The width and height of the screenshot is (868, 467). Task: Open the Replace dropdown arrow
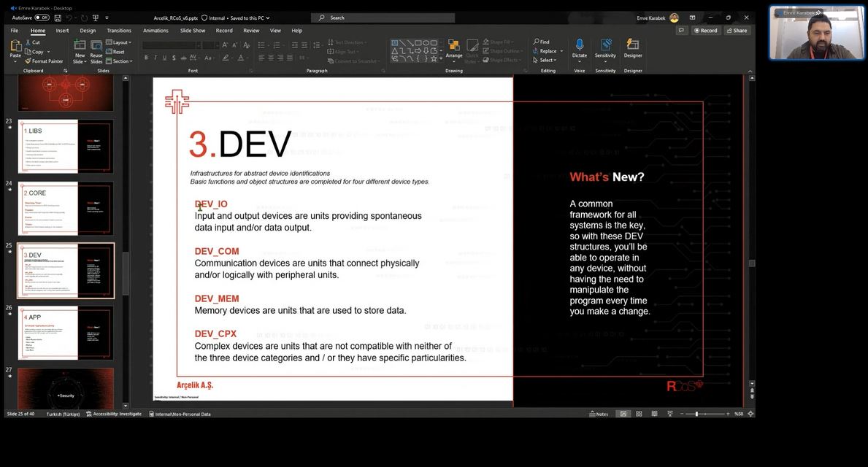(561, 51)
